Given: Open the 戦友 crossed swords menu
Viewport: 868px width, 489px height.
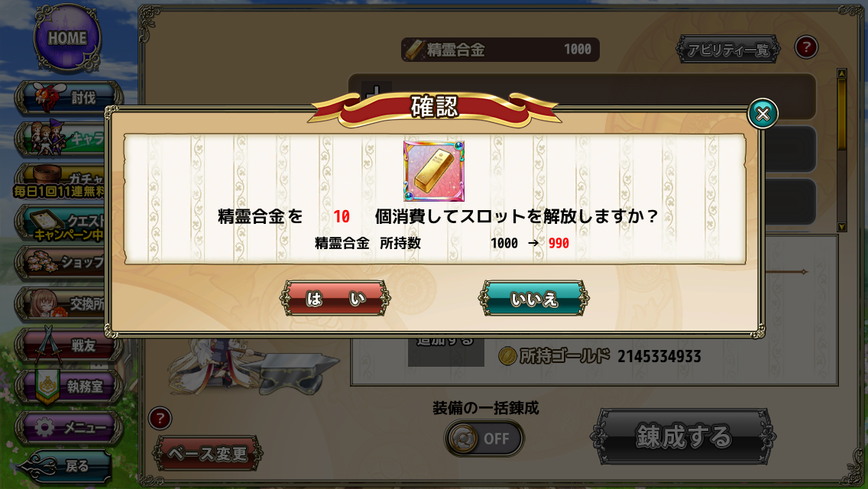Looking at the screenshot, I should [x=69, y=345].
